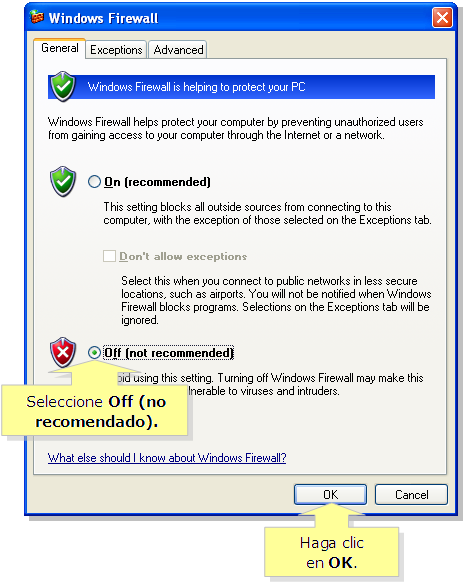Click the blue firewall status banner
Screen dimensions: 463x584
click(x=241, y=87)
